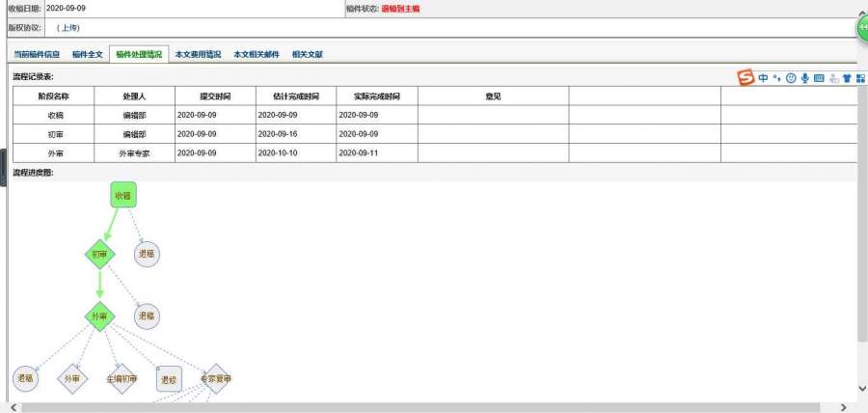Click the 退稿 circle beside green 外审 node
868x413 pixels.
(x=147, y=317)
